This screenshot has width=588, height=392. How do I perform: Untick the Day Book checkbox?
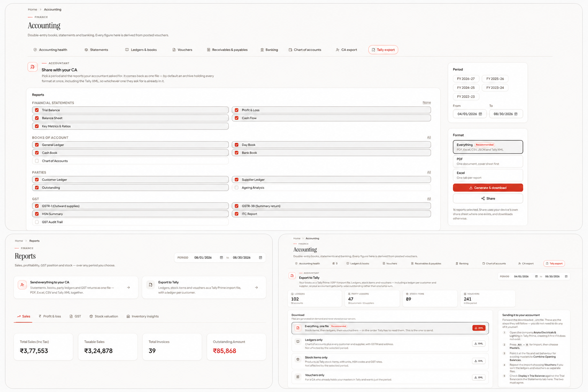(237, 145)
